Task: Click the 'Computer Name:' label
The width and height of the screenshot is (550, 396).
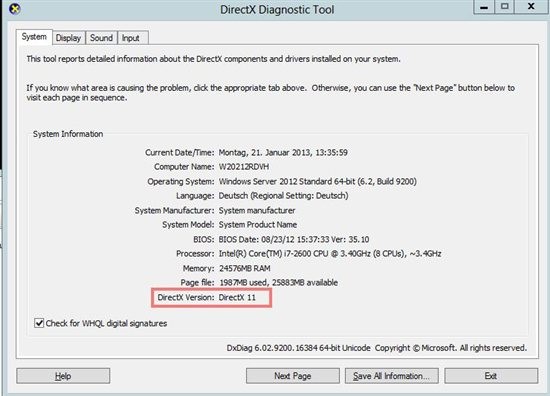Action: tap(184, 167)
